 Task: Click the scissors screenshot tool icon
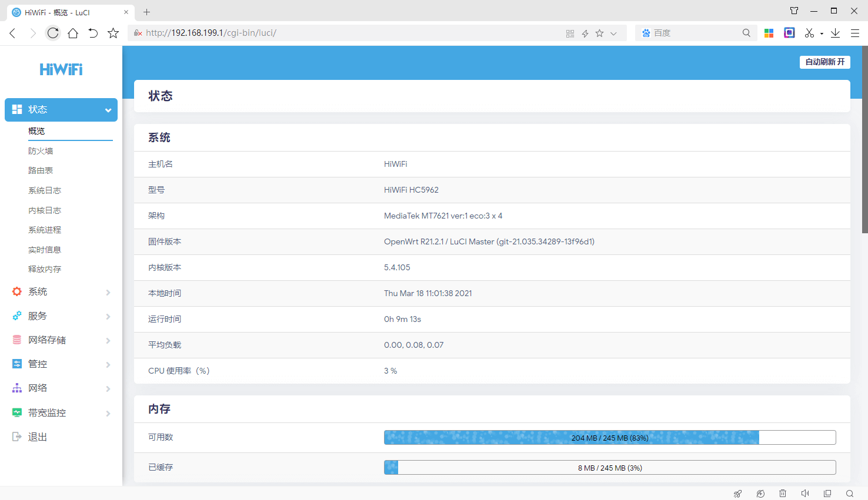[x=809, y=33]
